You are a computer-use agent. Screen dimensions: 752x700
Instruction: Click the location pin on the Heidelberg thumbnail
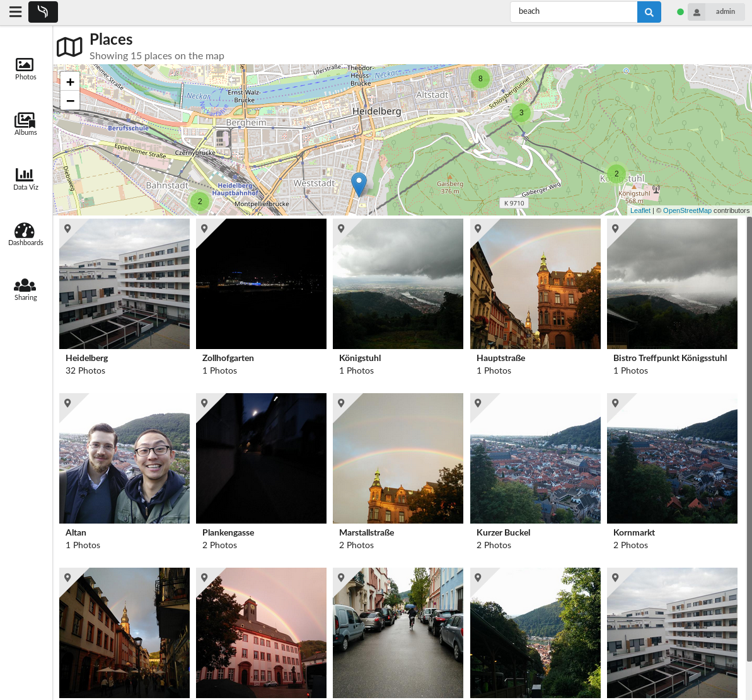point(68,228)
